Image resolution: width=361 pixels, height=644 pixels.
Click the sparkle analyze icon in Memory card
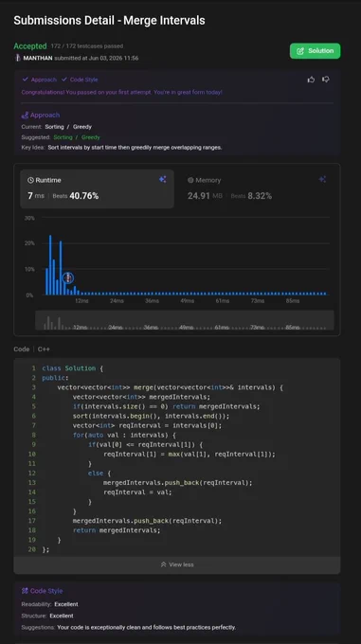click(x=322, y=179)
